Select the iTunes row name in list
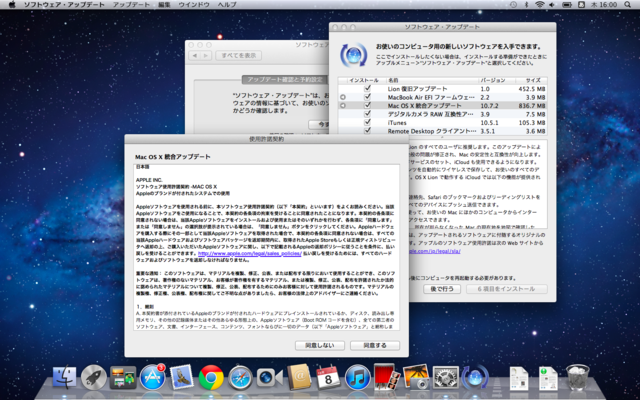 tap(397, 122)
